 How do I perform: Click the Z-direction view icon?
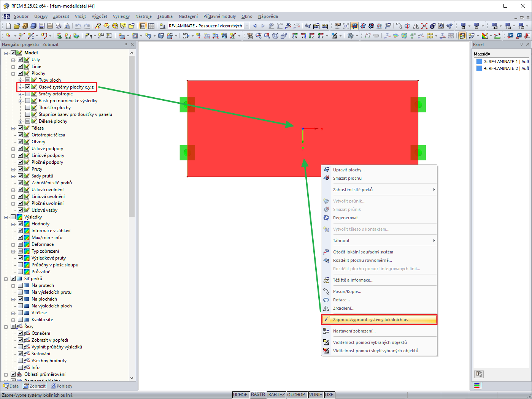(x=312, y=36)
